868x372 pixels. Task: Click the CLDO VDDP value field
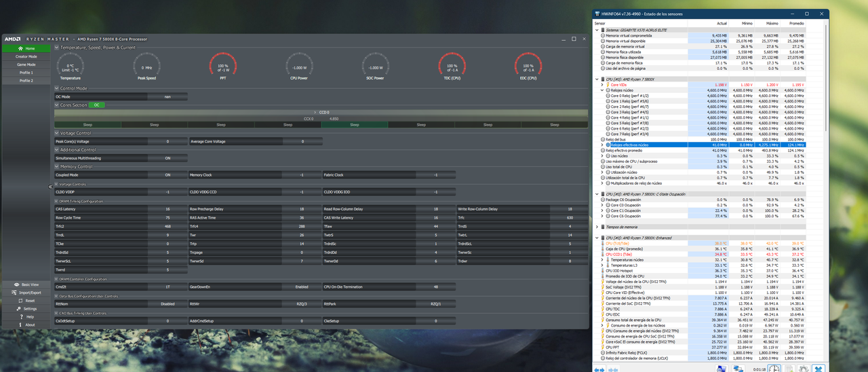(x=167, y=192)
